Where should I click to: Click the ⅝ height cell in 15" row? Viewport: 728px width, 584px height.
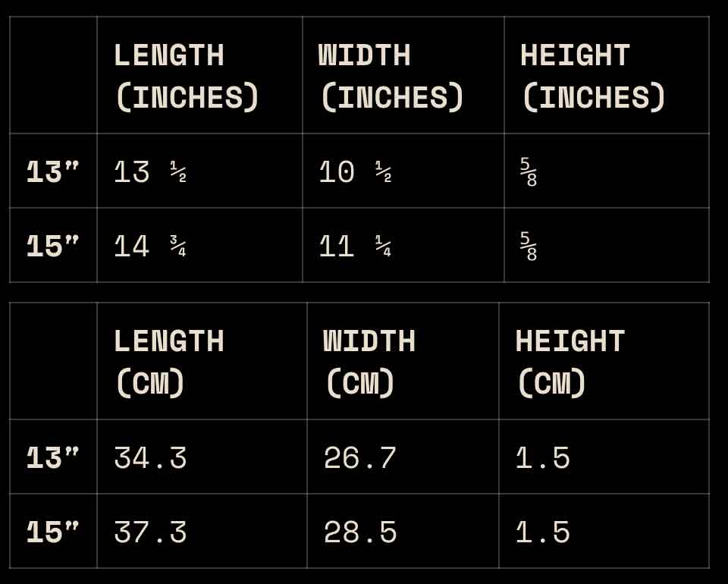click(x=529, y=246)
